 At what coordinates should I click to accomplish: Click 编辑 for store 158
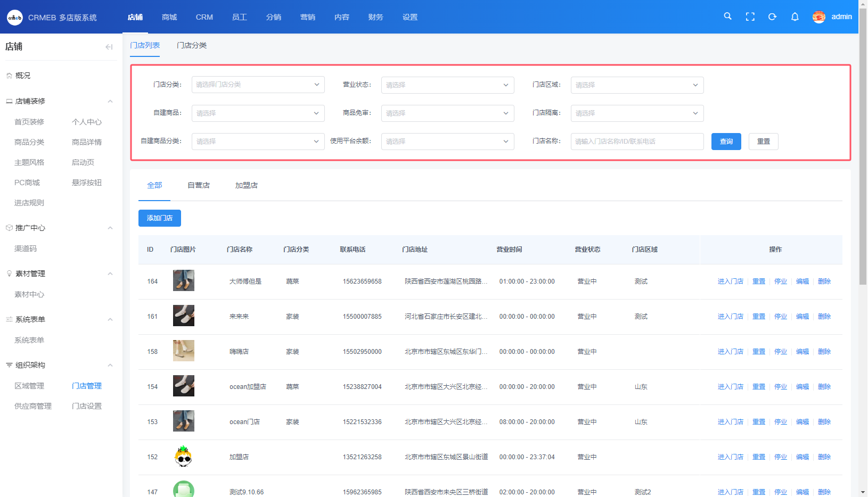click(x=803, y=352)
